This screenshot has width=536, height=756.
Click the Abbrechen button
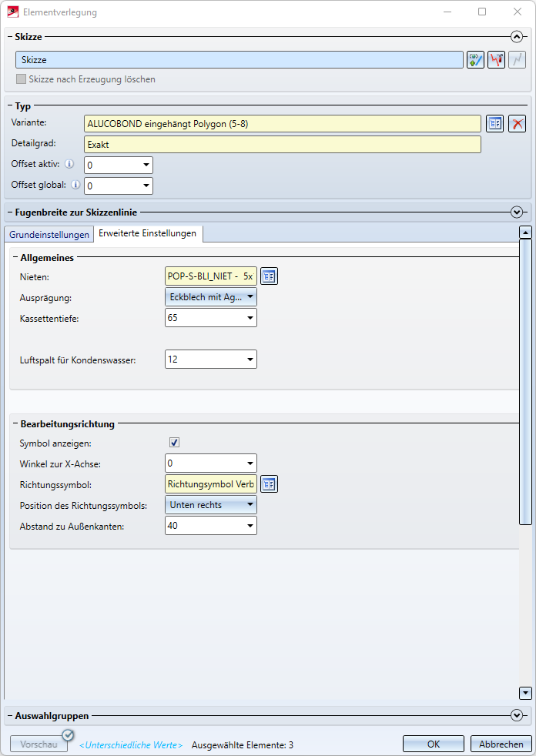click(x=501, y=744)
